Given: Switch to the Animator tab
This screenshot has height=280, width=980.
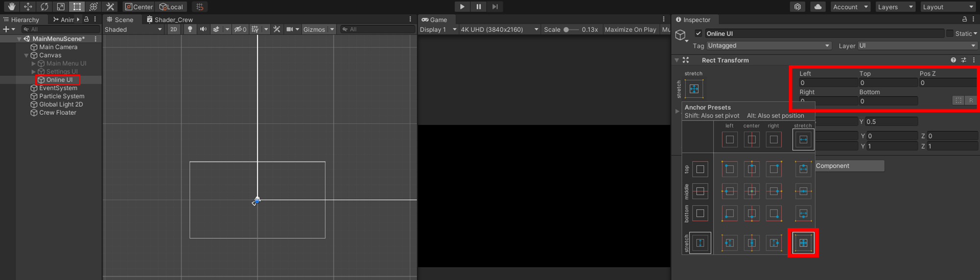Looking at the screenshot, I should (64, 20).
